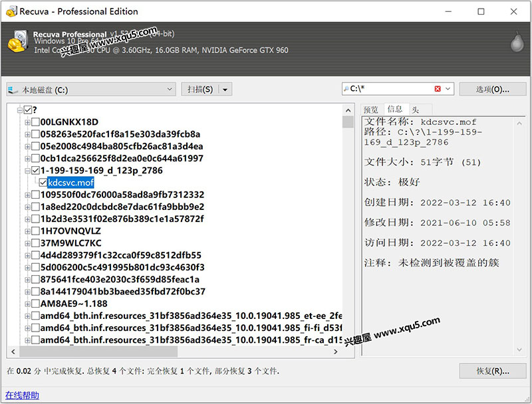Select the 5d006200c5c491995b801dc93c4630f3 folder
Viewport: 532px width, 404px height.
coord(122,267)
